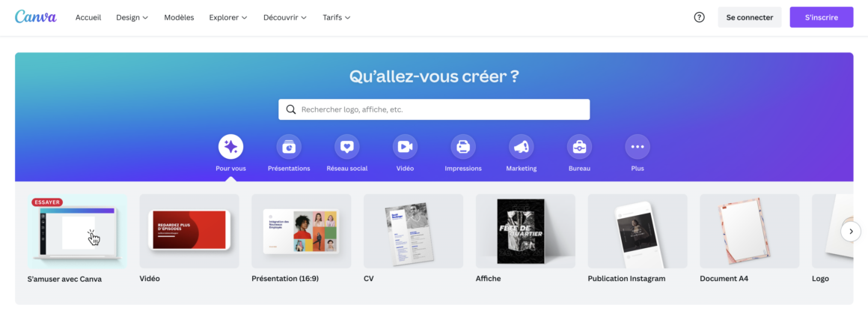Viewport: 868px width, 311px height.
Task: Click the Se connecter button
Action: coord(750,17)
